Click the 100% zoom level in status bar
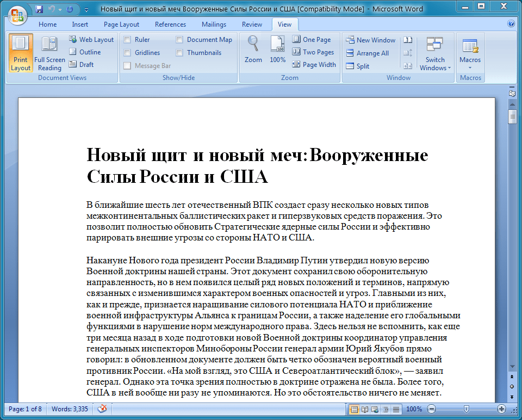The width and height of the screenshot is (522, 420). click(414, 409)
